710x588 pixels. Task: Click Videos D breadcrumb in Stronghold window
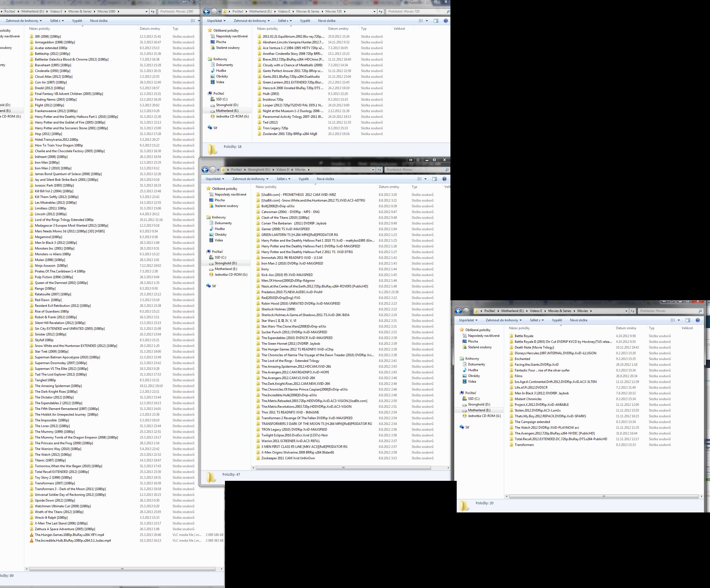pyautogui.click(x=283, y=170)
